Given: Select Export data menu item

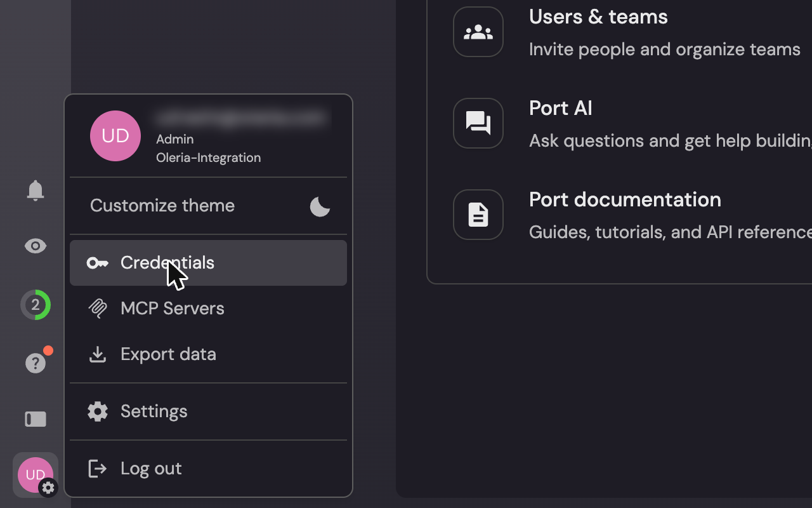Looking at the screenshot, I should (x=208, y=354).
